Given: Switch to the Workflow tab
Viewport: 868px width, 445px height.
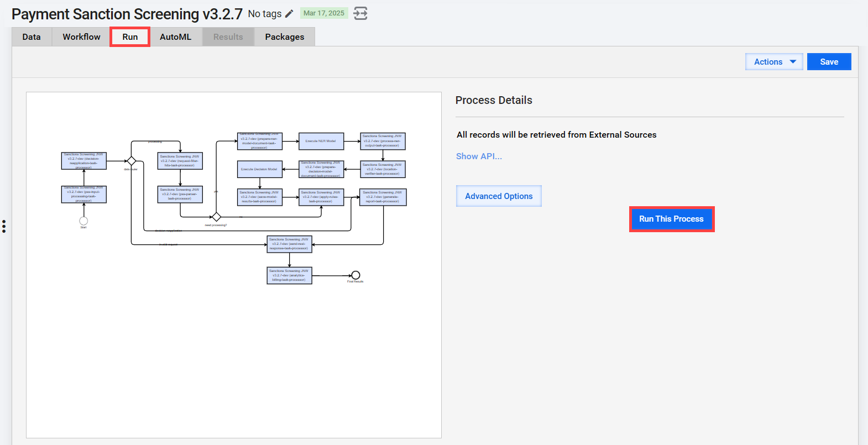Looking at the screenshot, I should [x=81, y=37].
